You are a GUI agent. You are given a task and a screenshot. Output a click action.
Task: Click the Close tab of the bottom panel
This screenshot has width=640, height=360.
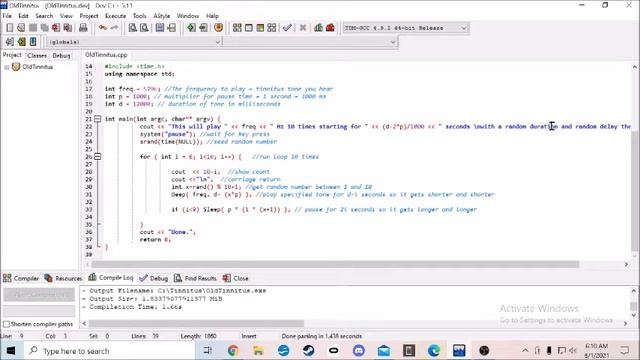coord(236,278)
